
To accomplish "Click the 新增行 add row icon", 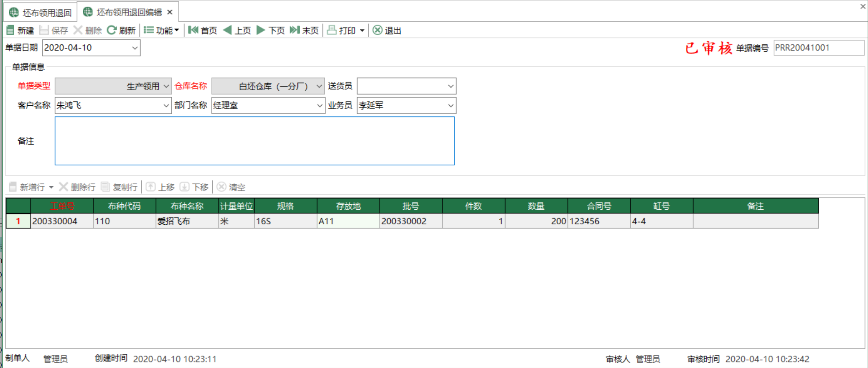I will click(13, 187).
